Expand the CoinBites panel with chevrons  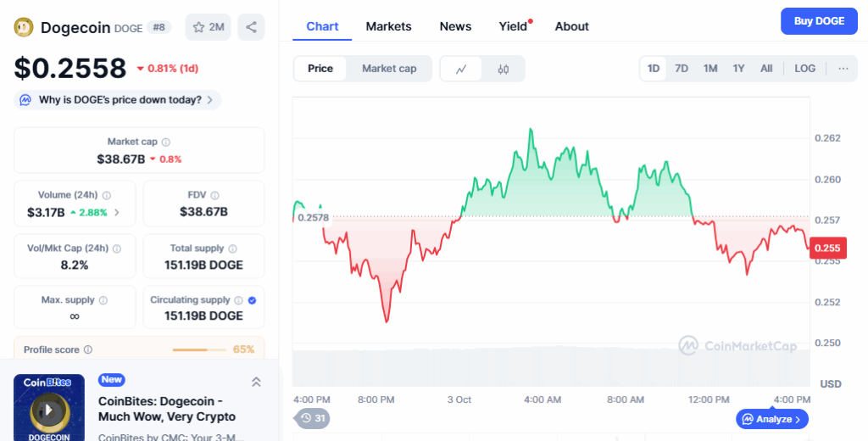click(256, 382)
